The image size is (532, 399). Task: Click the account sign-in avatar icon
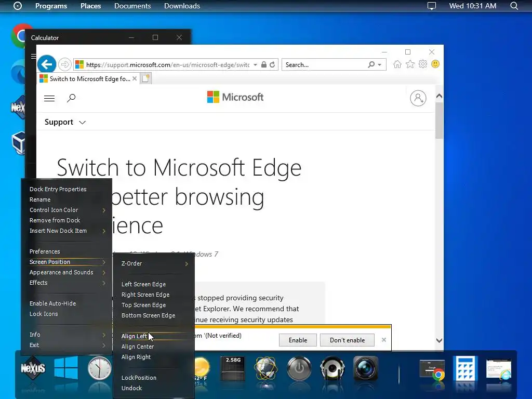click(x=418, y=98)
